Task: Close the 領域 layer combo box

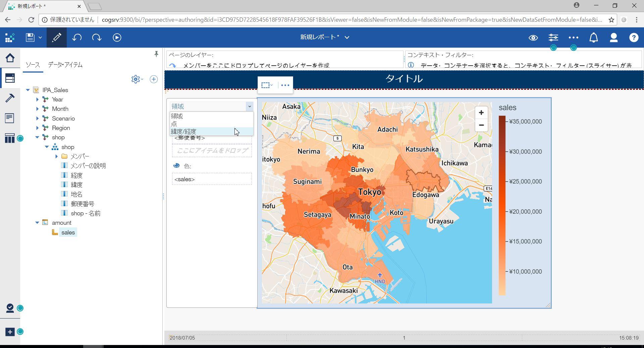Action: pos(249,107)
